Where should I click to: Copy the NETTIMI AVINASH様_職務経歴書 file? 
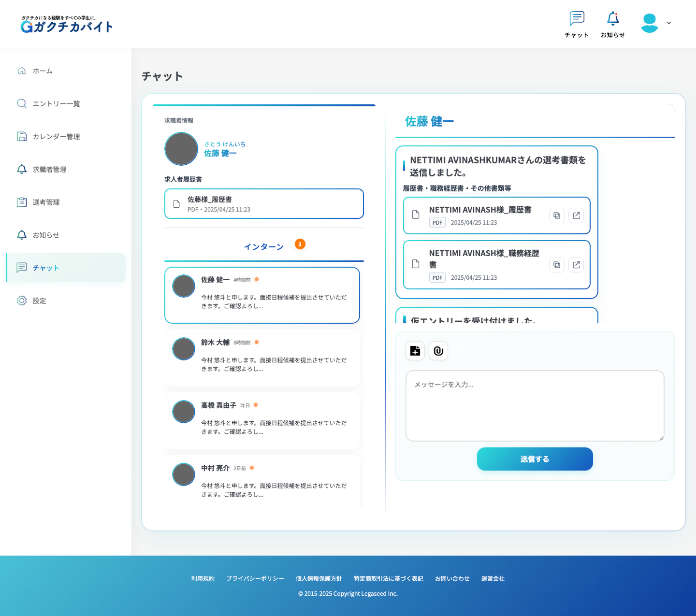(557, 265)
